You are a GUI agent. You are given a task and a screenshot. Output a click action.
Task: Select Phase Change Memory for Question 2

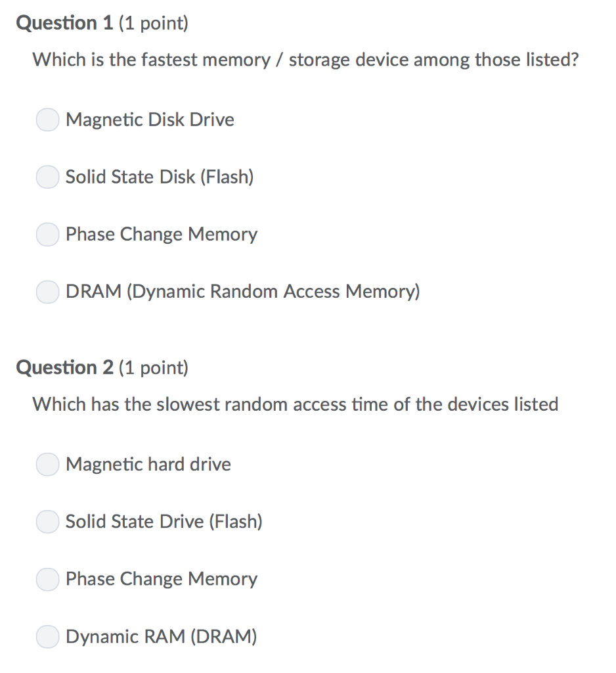47,579
